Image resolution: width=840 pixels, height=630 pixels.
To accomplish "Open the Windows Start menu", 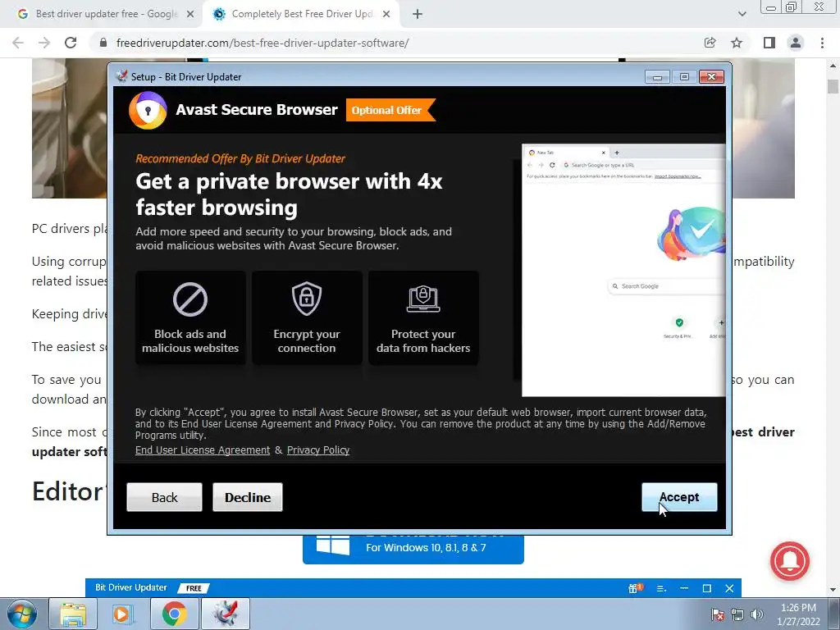I will (21, 614).
